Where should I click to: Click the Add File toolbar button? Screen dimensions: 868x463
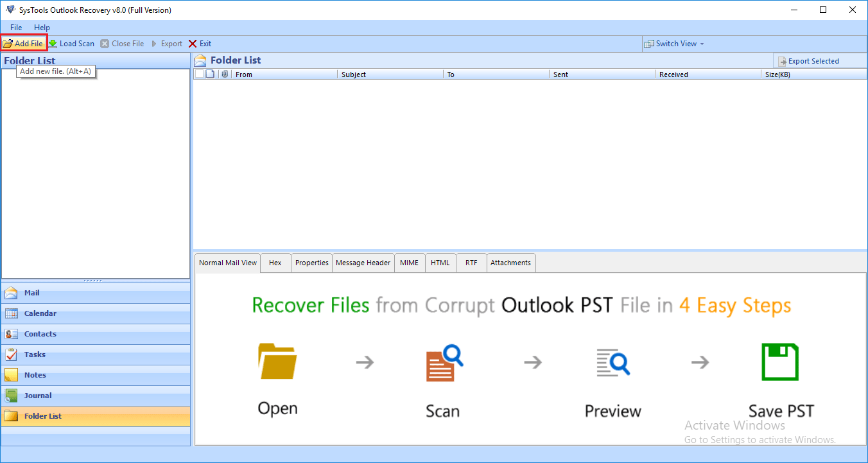pyautogui.click(x=23, y=44)
